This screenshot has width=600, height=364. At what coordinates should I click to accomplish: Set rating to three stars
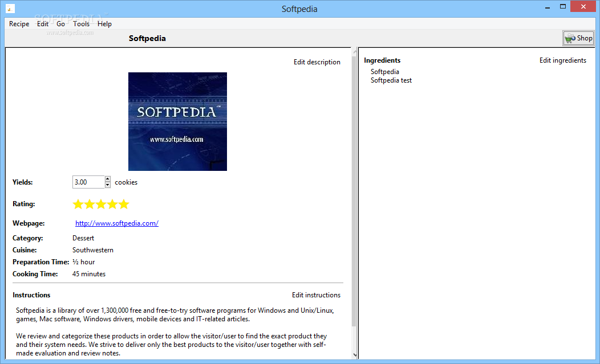[x=100, y=204]
